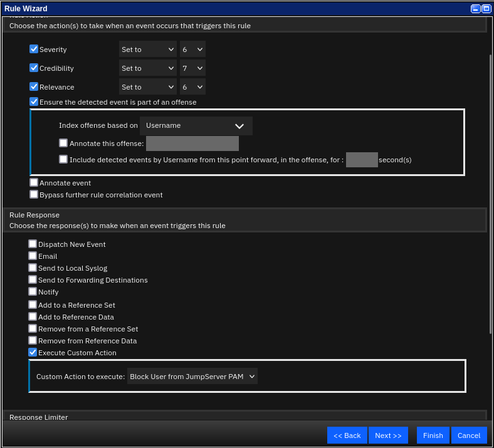Viewport: 494px width, 448px height.
Task: Go to previous step with << Back
Action: 347,435
